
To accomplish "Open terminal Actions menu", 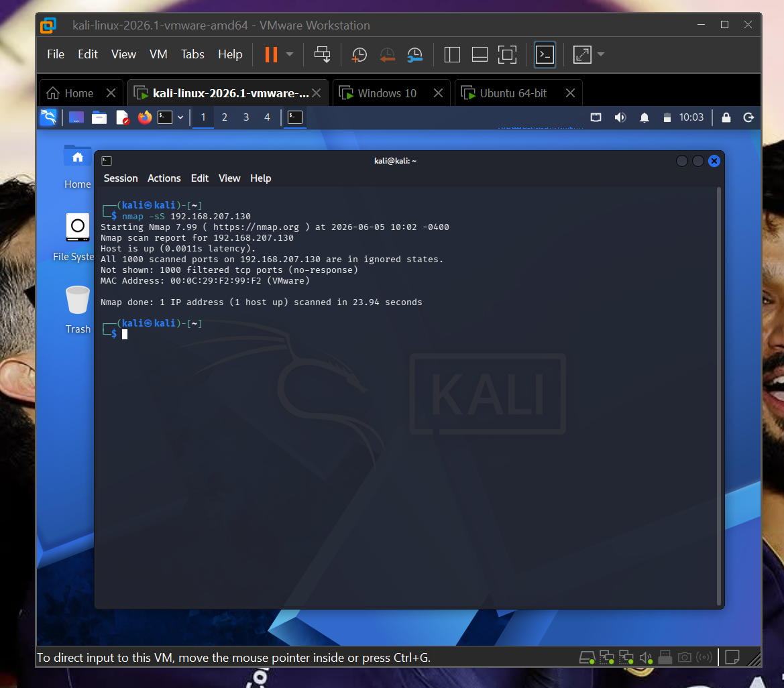I will 164,178.
